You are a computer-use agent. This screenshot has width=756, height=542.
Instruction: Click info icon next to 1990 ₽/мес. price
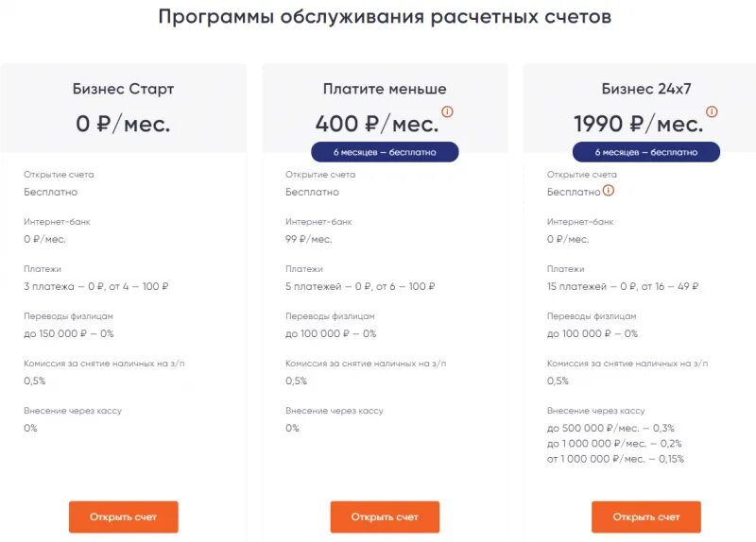pos(712,111)
